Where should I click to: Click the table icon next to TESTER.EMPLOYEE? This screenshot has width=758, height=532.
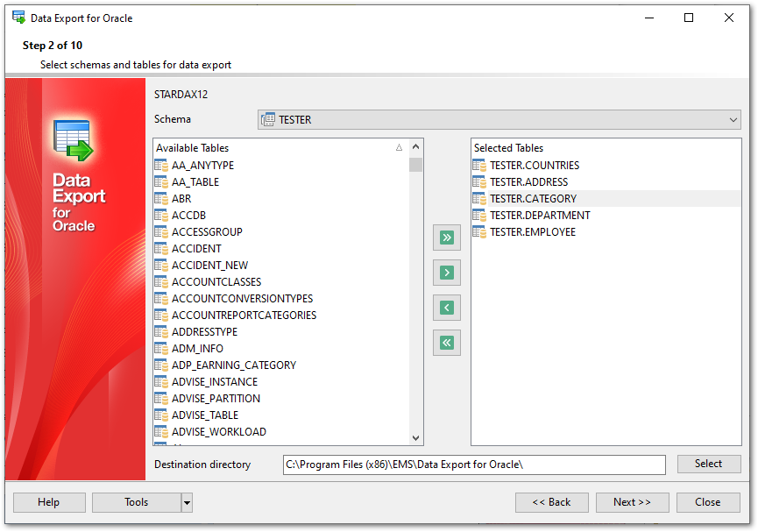pos(479,232)
